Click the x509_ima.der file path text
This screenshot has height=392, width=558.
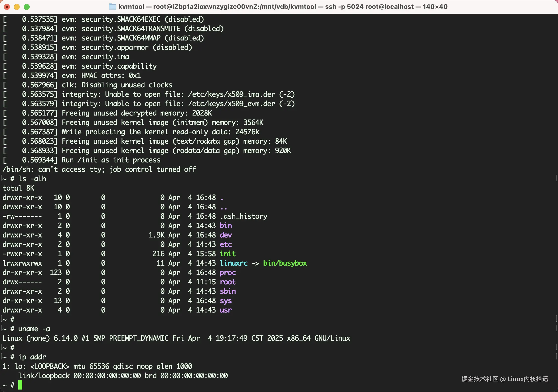231,94
